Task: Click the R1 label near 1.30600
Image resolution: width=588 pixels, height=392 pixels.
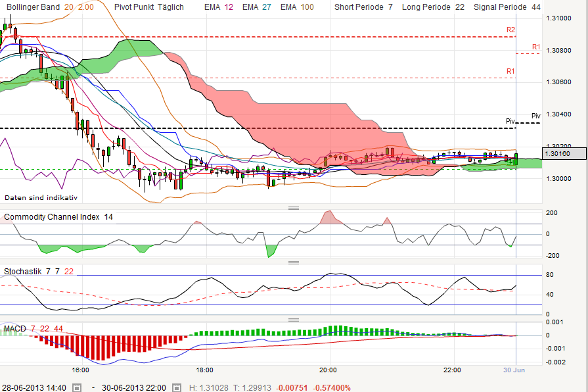Action: pos(510,71)
